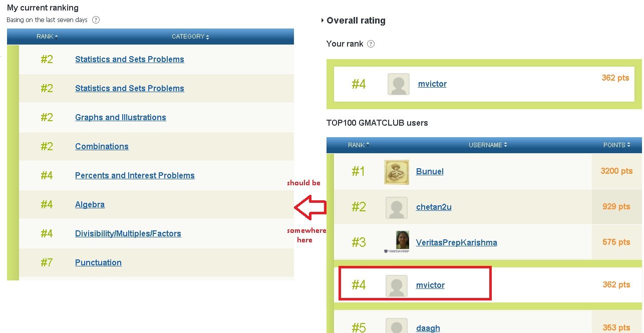Image resolution: width=644 pixels, height=333 pixels.
Task: Click chetan2u's default avatar picture
Action: click(397, 207)
